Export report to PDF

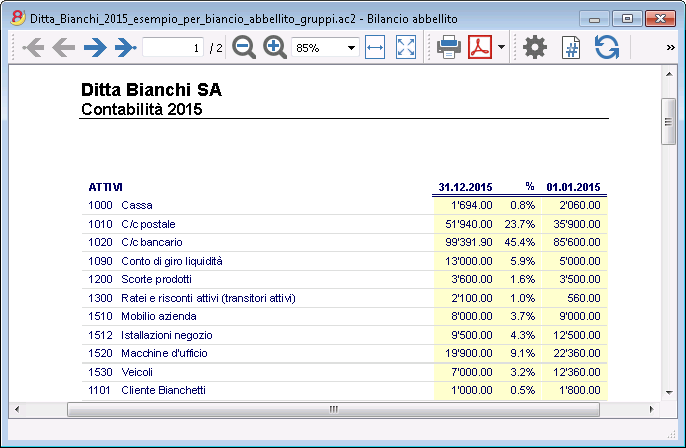tap(480, 47)
